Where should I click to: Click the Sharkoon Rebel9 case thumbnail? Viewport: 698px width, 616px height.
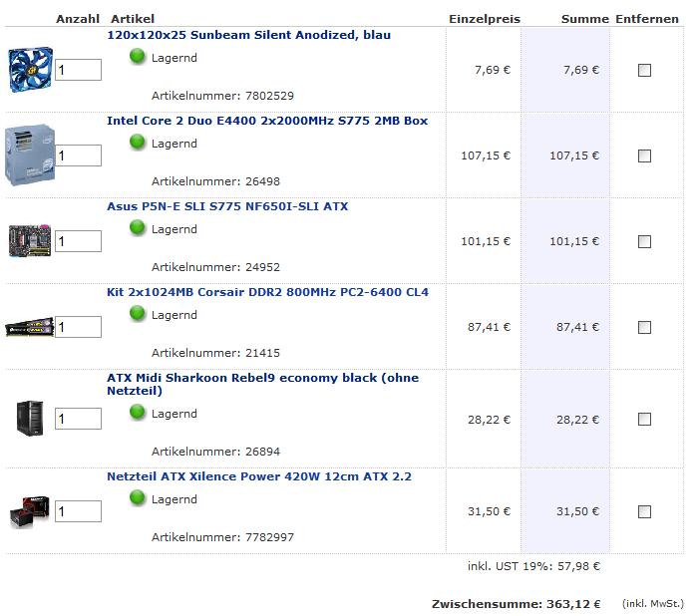point(30,418)
